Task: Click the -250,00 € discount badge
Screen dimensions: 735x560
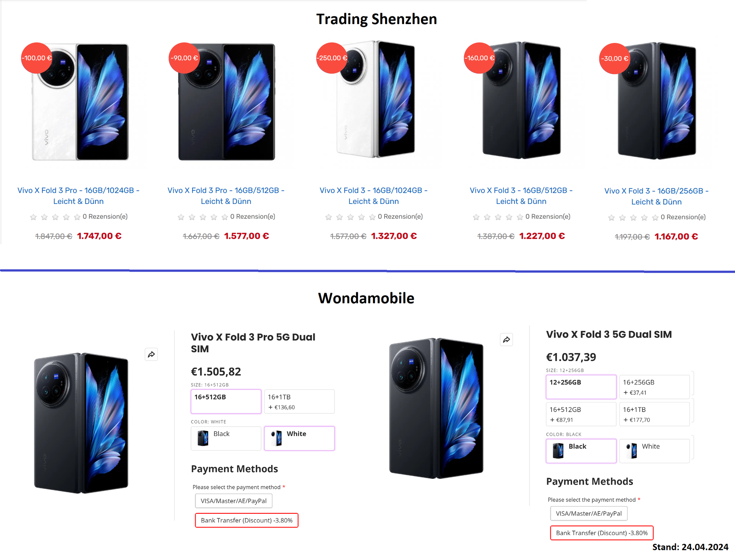Action: (332, 58)
